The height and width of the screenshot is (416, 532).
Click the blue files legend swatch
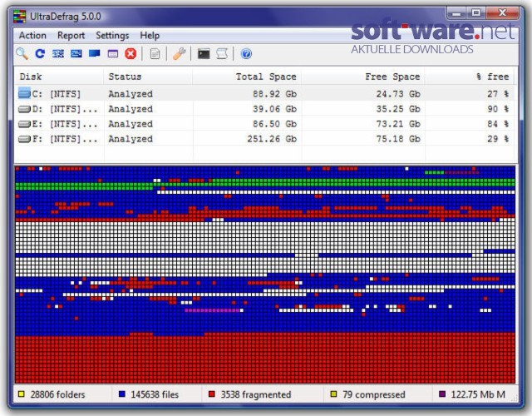click(x=122, y=394)
